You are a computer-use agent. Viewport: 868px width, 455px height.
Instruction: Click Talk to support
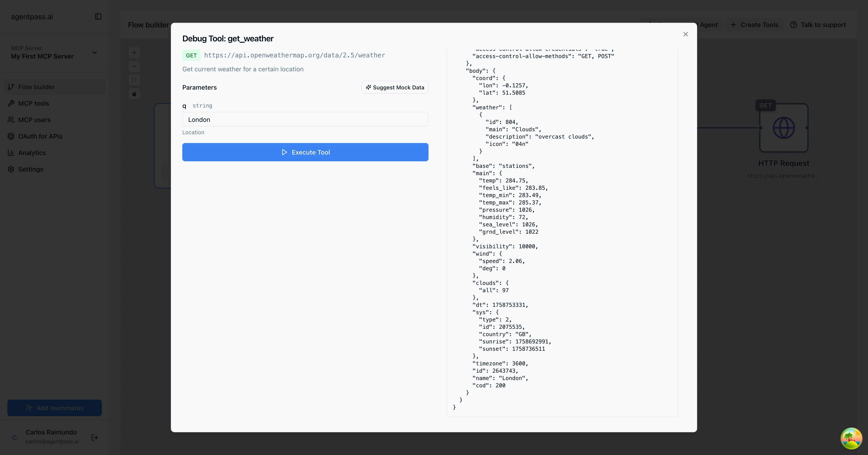coord(818,25)
